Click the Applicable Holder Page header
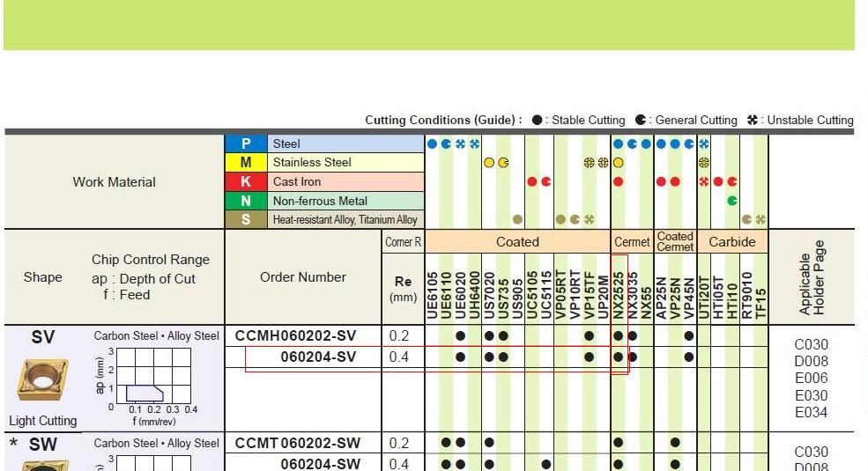 click(812, 277)
